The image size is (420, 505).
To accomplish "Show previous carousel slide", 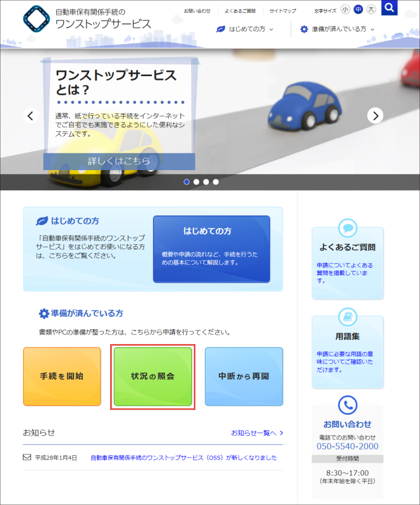I will point(31,116).
